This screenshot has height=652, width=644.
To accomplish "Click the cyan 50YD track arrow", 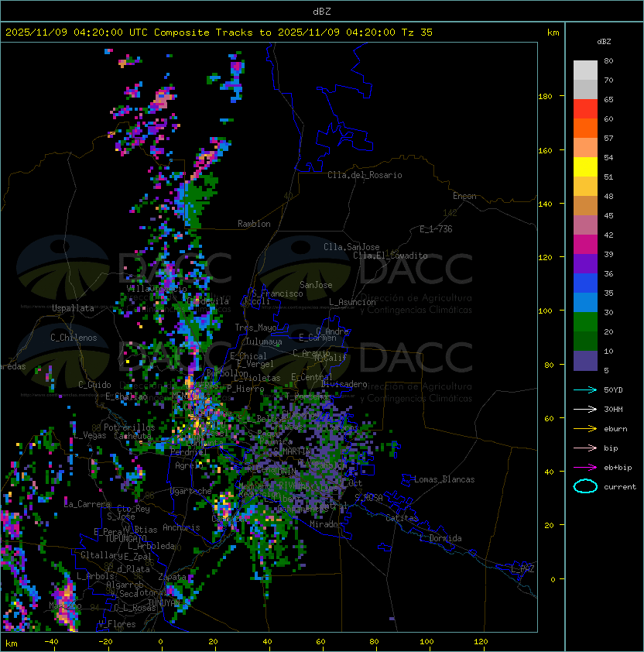I will pos(585,389).
